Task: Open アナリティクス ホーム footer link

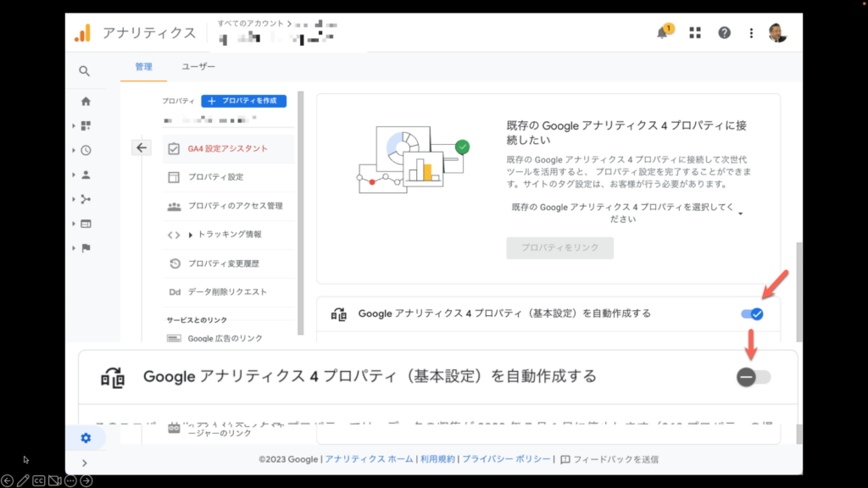Action: (369, 459)
